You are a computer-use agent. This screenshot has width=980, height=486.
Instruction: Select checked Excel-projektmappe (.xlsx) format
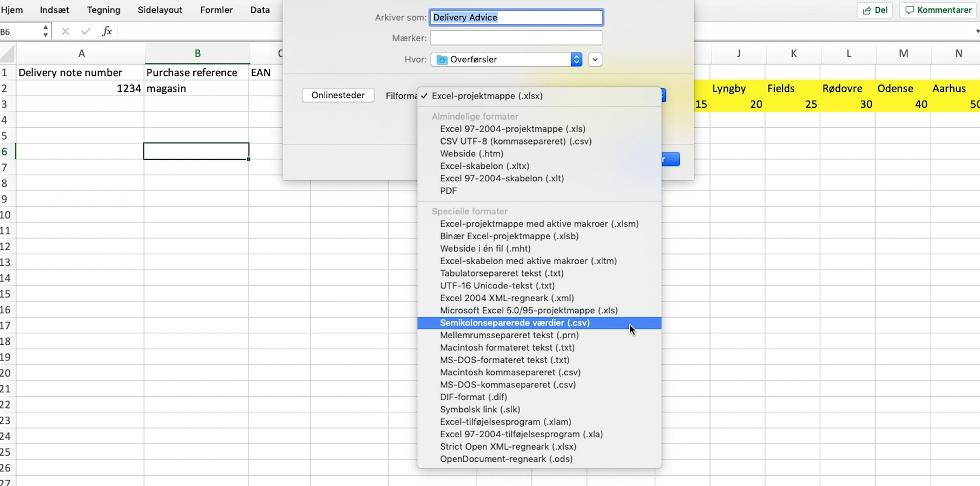(x=486, y=96)
